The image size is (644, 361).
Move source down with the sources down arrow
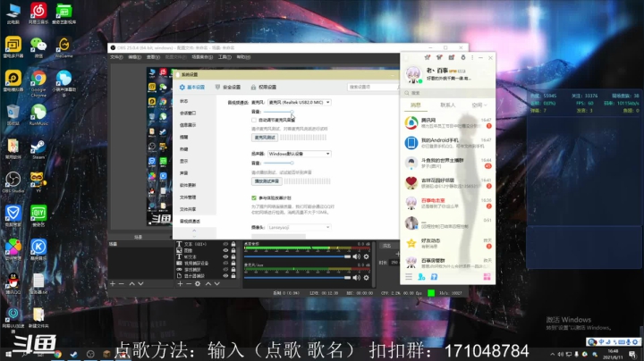217,284
